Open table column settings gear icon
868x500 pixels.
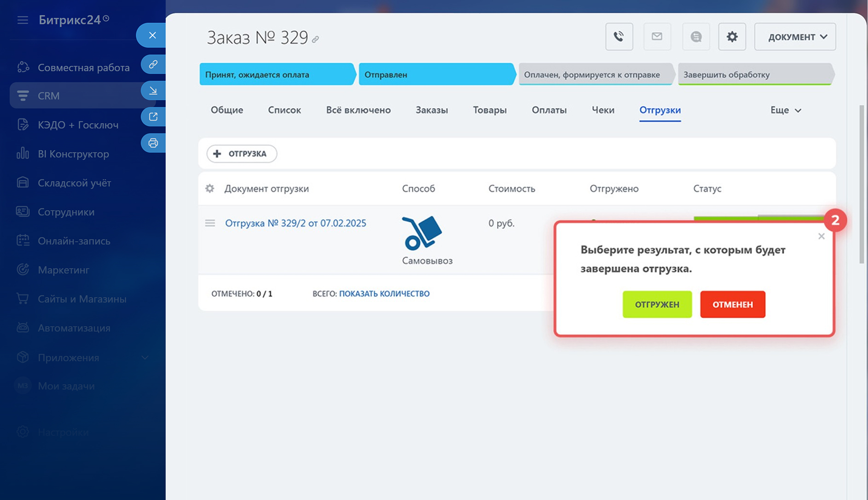pyautogui.click(x=210, y=189)
